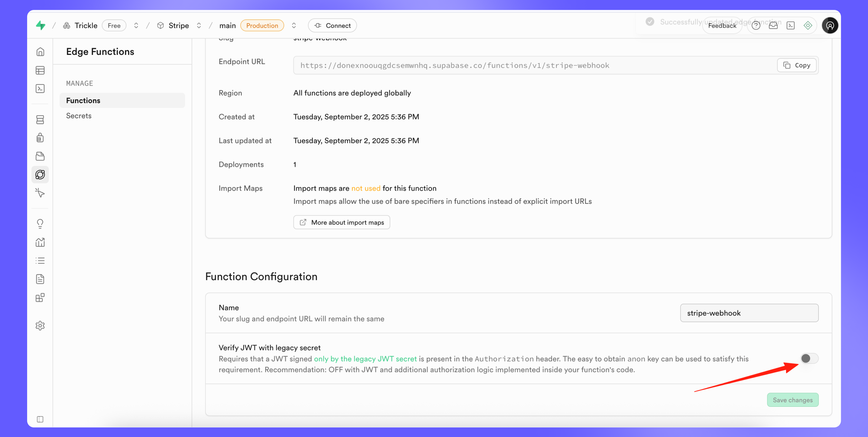The width and height of the screenshot is (868, 437).
Task: Open the Database sidebar icon
Action: point(40,119)
